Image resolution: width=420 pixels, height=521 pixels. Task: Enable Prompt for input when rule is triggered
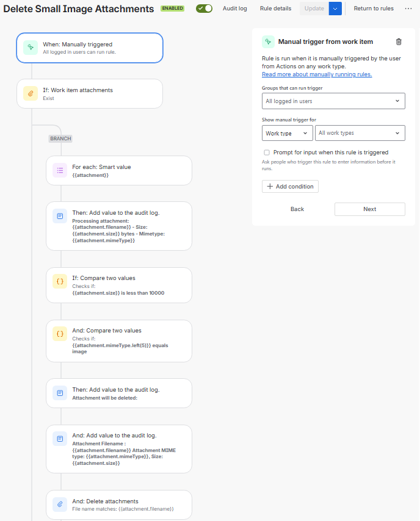(x=266, y=152)
